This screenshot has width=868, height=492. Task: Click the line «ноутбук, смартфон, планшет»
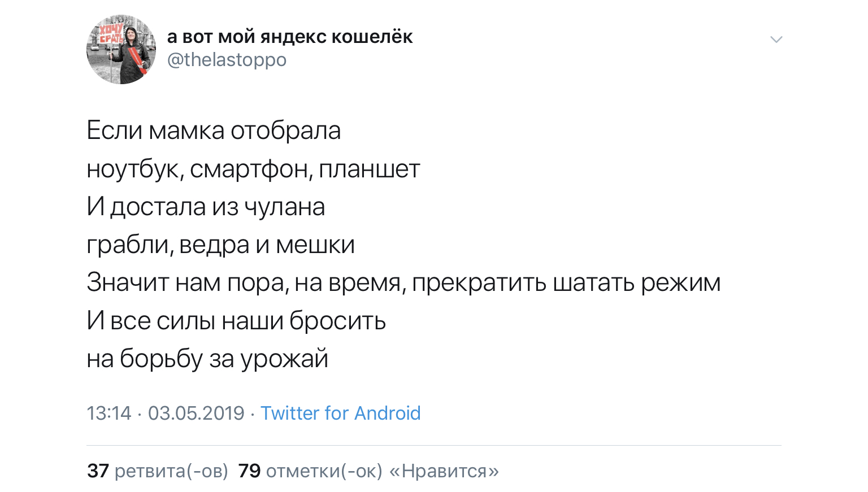click(x=253, y=169)
